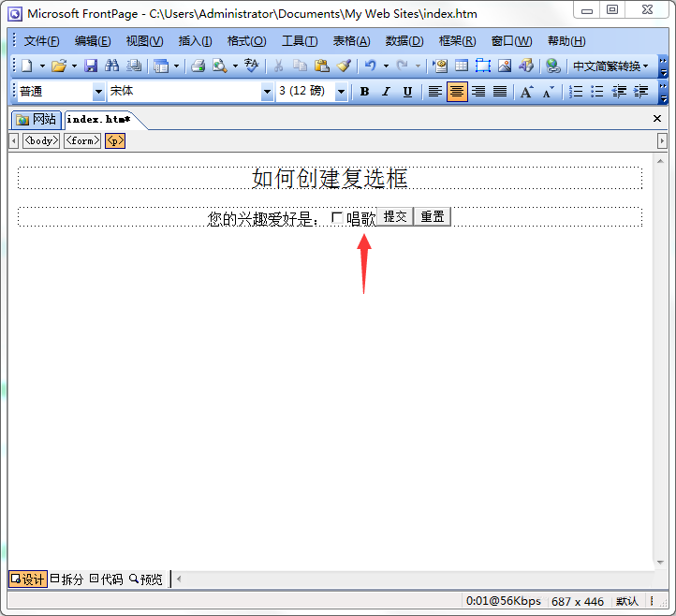Open the Drawing toolbar icon
This screenshot has width=676, height=616.
tap(526, 66)
